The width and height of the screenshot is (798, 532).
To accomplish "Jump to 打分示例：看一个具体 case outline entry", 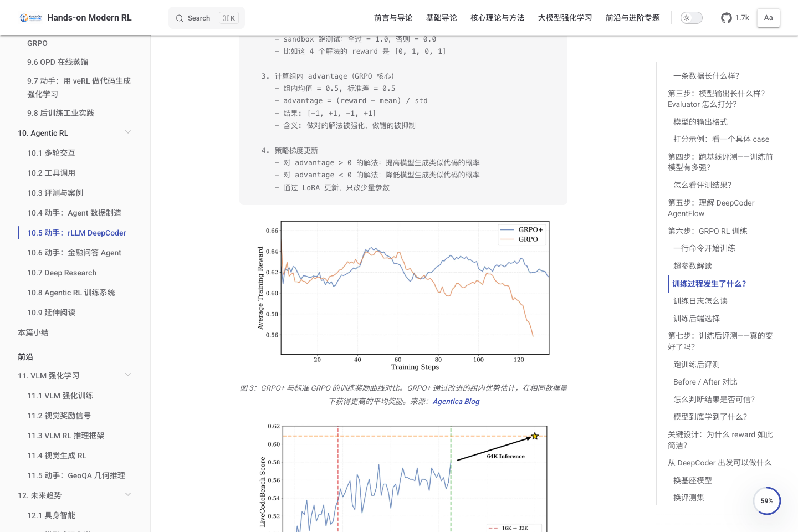I will [x=721, y=139].
